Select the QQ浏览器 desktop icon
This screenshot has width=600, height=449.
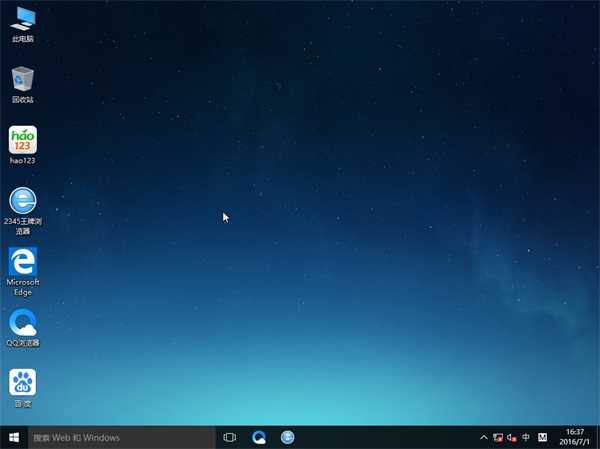tap(22, 323)
